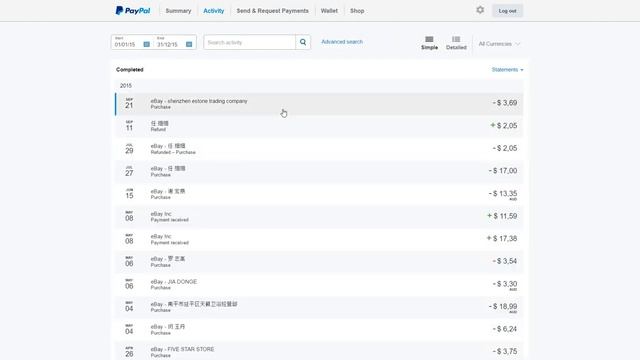Open eBay Inc payment of +$17,38

pyautogui.click(x=319, y=239)
